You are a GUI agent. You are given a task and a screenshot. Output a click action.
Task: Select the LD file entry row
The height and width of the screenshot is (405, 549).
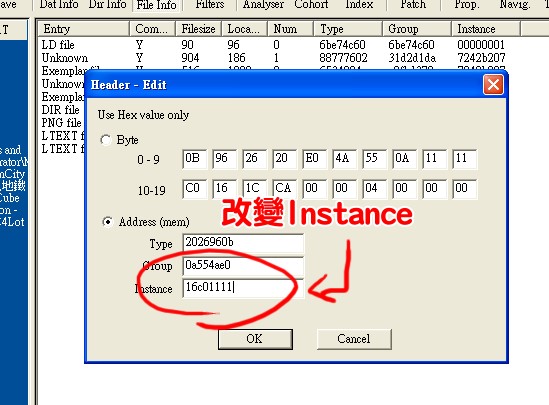point(58,45)
